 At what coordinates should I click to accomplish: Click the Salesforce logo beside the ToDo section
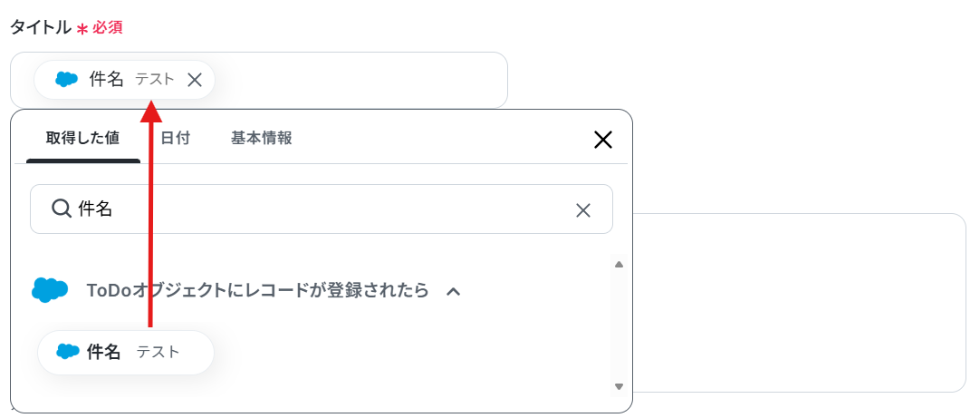click(x=50, y=290)
